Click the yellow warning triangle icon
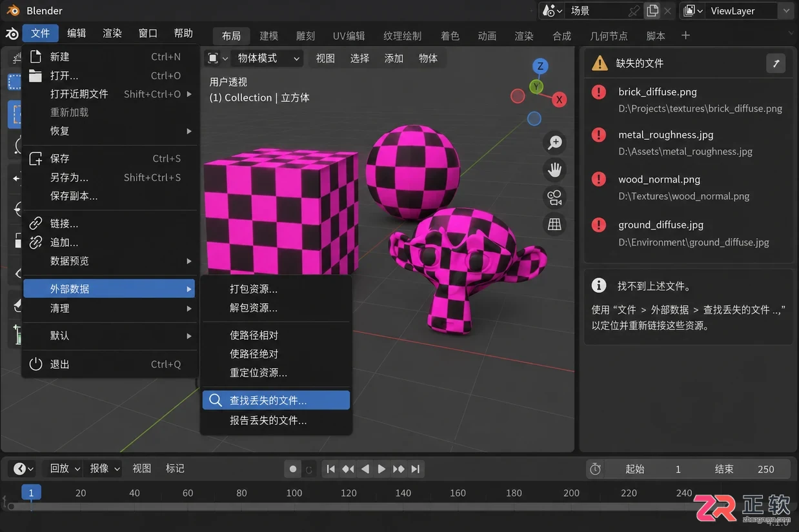Screen dimensions: 799x532 (600, 63)
